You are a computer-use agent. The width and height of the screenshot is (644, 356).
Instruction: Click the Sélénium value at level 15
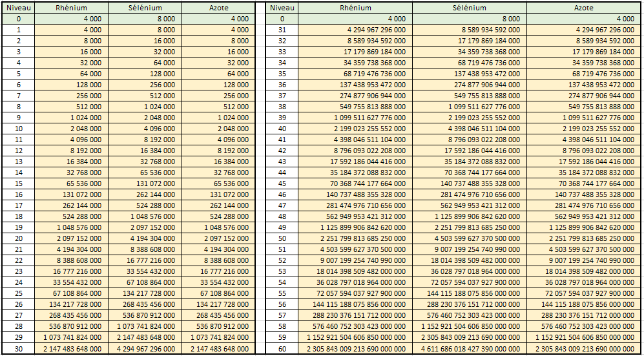145,183
